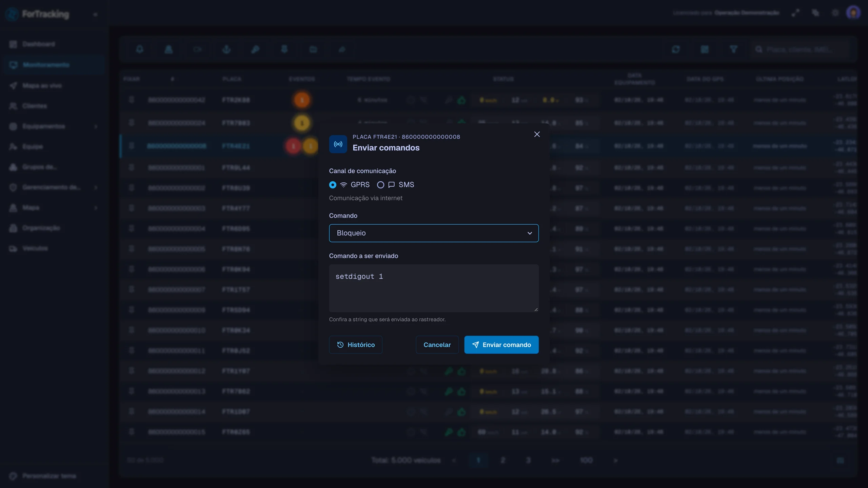Click the columns grid icon above the table

point(705,49)
